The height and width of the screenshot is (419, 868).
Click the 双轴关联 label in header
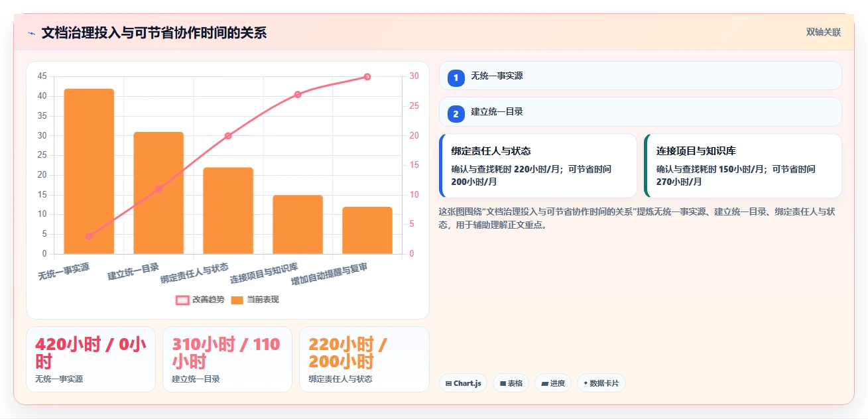tap(824, 32)
